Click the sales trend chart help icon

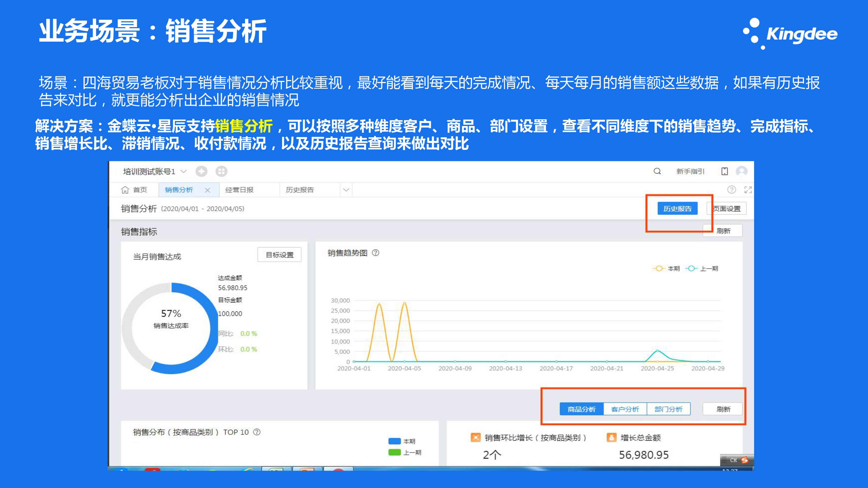click(x=375, y=253)
